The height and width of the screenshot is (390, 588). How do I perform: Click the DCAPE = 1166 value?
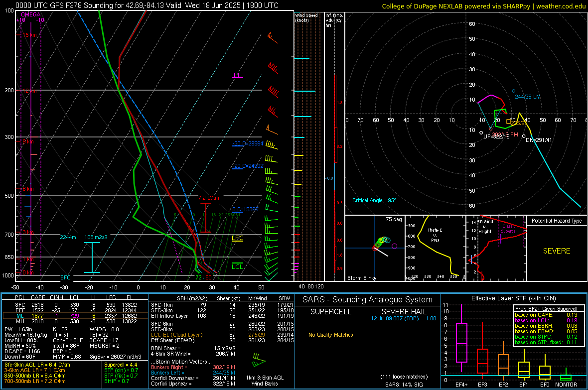pos(22,351)
